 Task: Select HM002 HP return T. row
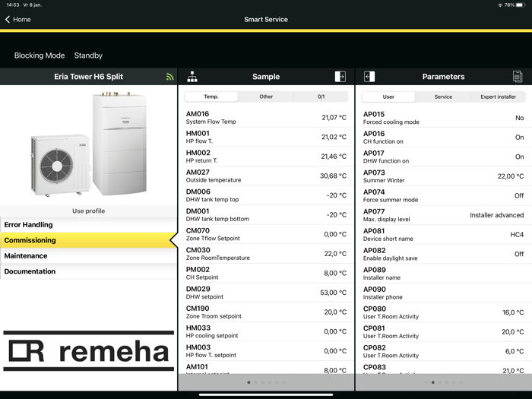click(x=266, y=157)
